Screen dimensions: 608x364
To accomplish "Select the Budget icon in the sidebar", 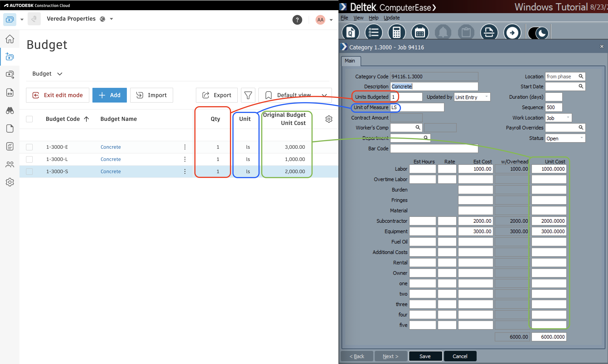I will [x=10, y=57].
